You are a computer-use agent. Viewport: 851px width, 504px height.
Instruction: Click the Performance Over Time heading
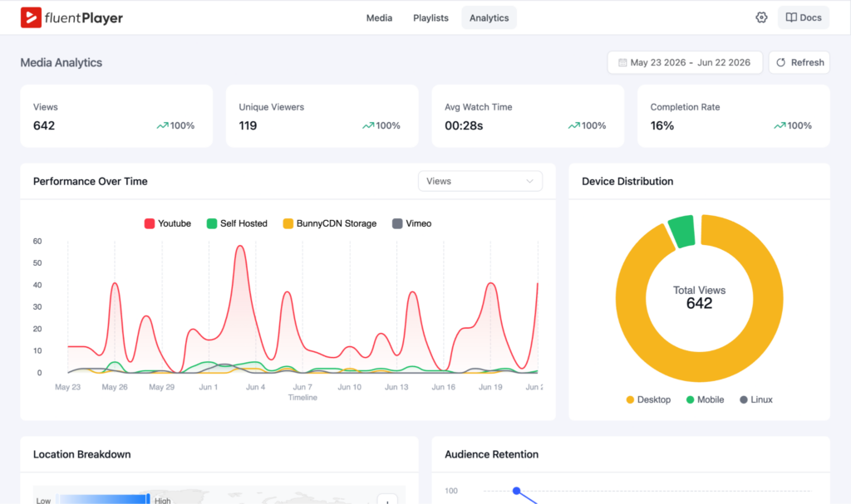coord(90,181)
